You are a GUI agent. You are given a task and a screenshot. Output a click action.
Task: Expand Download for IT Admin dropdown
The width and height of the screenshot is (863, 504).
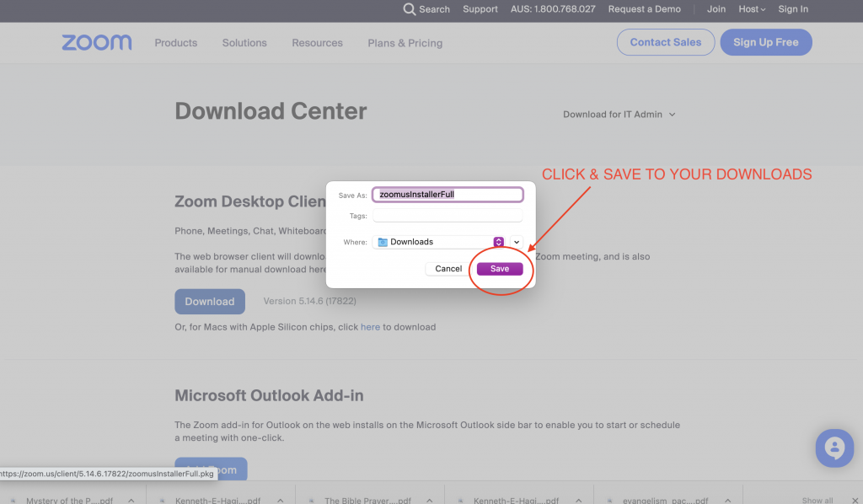[x=619, y=115]
